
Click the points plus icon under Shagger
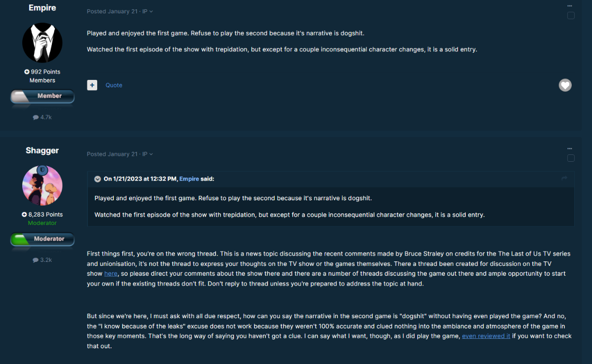[x=24, y=215]
